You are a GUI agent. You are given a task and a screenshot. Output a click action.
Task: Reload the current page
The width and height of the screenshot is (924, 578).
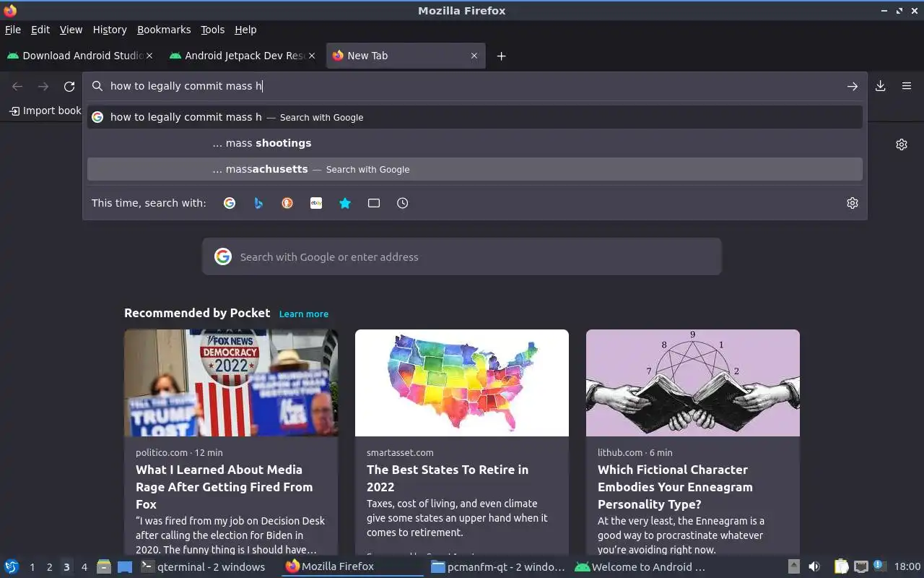click(x=69, y=87)
